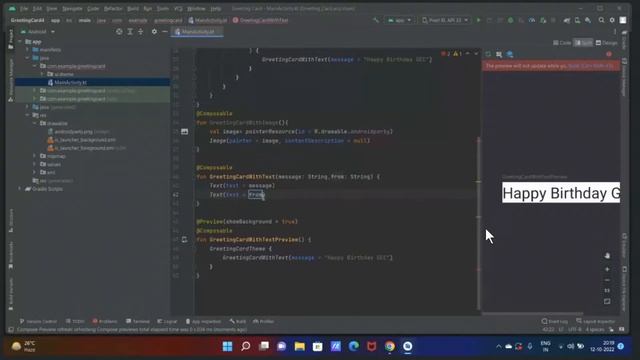
Task: Open Chrome from the Windows taskbar
Action: pos(389,347)
